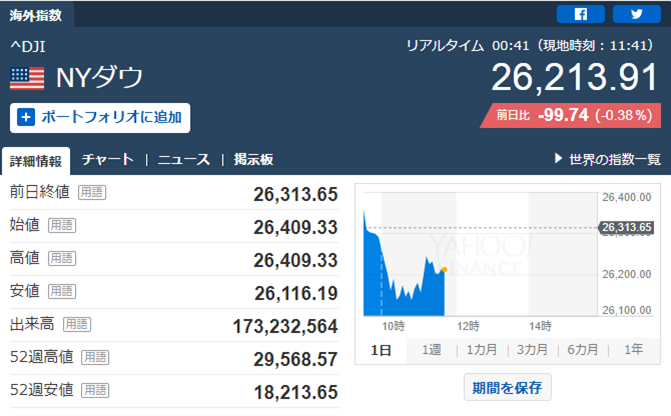Image resolution: width=671 pixels, height=416 pixels.
Task: Click the 前日比 -99.74 change badge
Action: (570, 116)
